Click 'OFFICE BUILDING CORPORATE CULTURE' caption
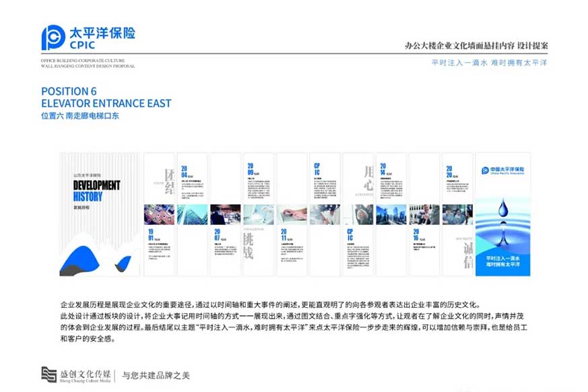Screen dimensions: 588x392 (83, 61)
